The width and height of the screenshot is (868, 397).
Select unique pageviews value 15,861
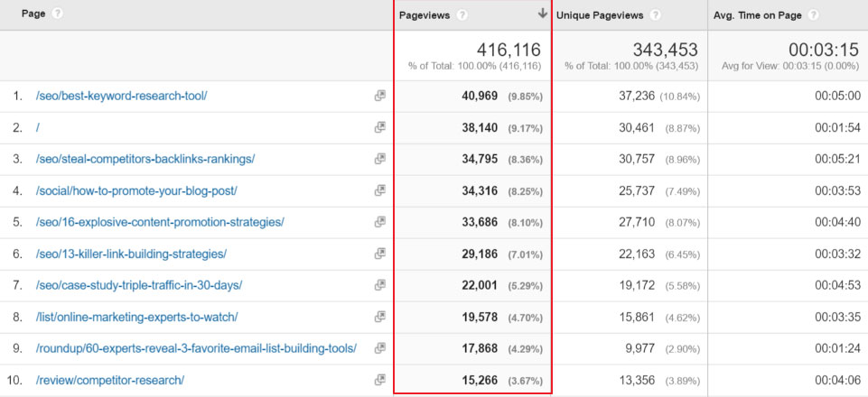637,317
